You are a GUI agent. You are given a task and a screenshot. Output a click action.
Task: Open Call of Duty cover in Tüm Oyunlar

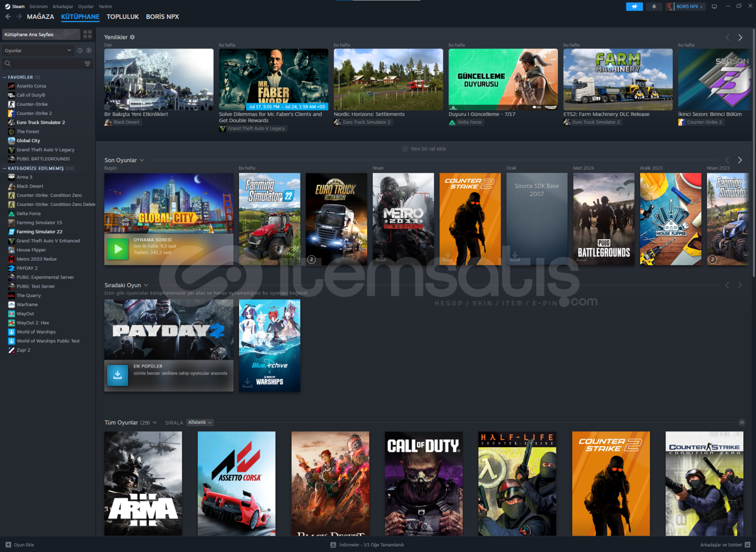click(x=424, y=484)
